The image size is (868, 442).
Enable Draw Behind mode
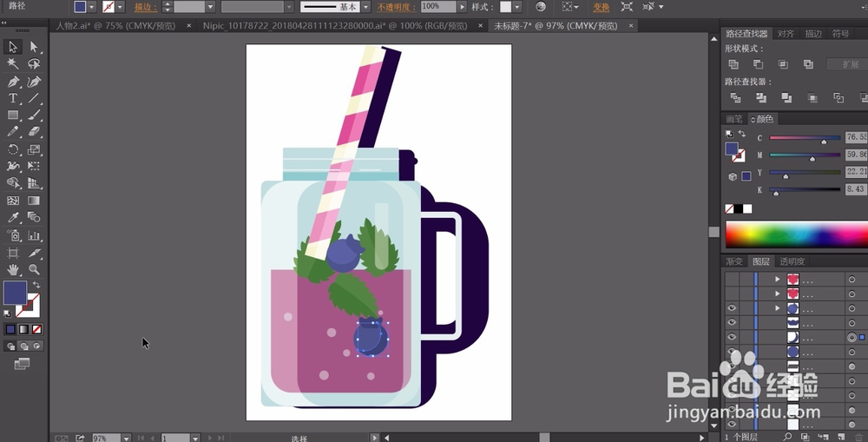click(23, 346)
